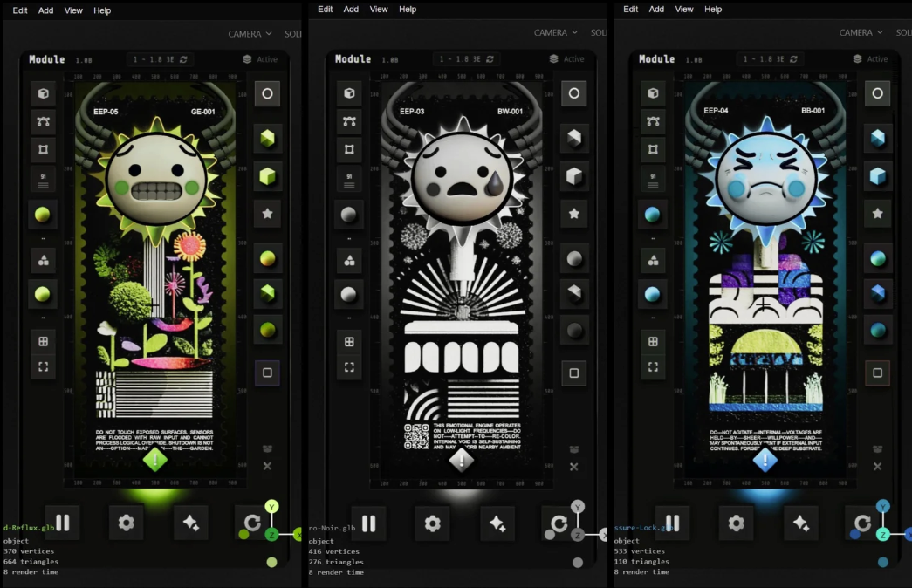Toggle Active layers in left Module

(x=260, y=59)
